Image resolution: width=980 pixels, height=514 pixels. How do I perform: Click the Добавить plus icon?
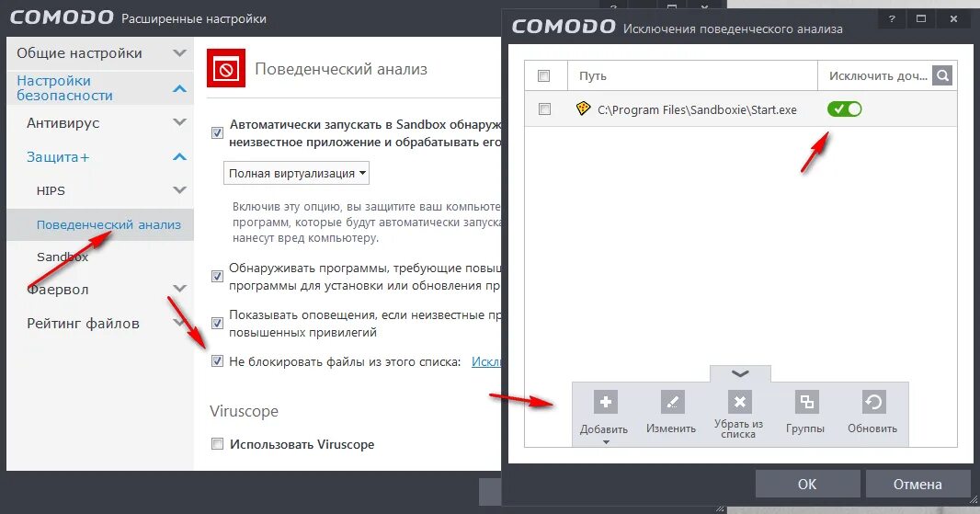tap(606, 402)
